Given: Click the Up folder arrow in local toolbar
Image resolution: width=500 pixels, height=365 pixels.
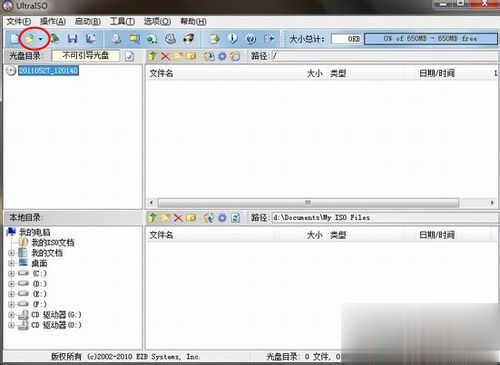Looking at the screenshot, I should [x=153, y=218].
